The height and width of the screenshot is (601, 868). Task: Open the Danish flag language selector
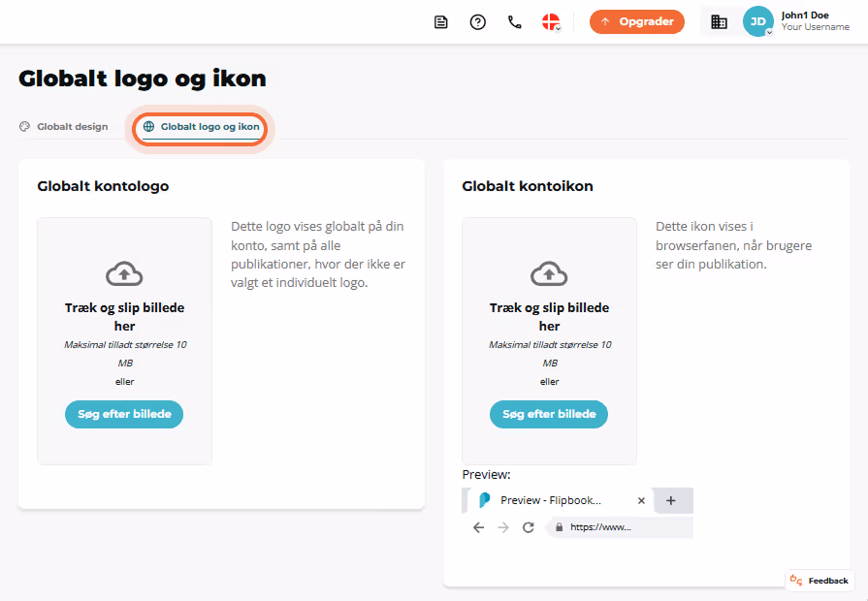tap(551, 22)
